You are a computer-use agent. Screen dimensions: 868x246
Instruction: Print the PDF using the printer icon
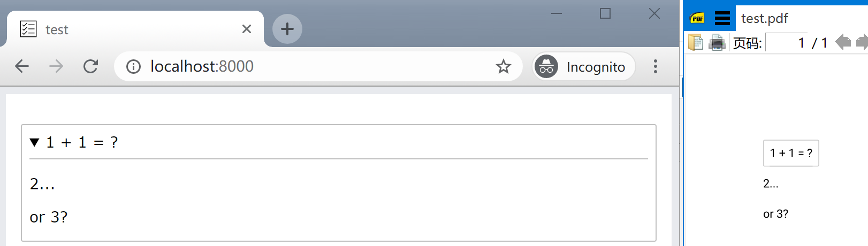(x=717, y=42)
